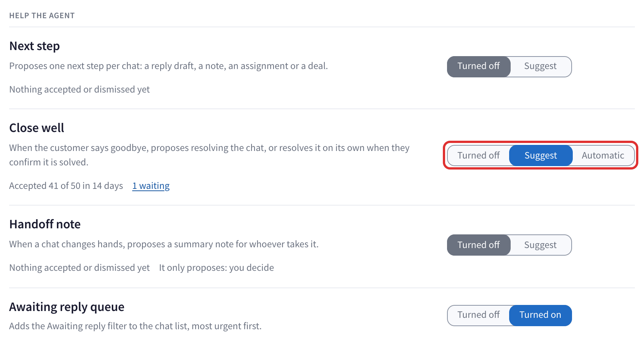The height and width of the screenshot is (355, 644).
Task: Select Turned off for Handoff note
Action: point(478,245)
